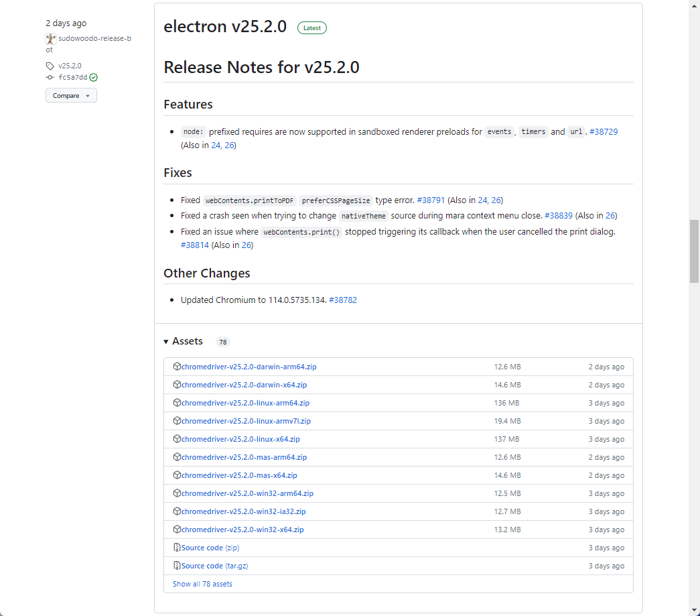This screenshot has width=700, height=616.
Task: Click the package icon for chromedriver linux-x64
Action: click(177, 439)
